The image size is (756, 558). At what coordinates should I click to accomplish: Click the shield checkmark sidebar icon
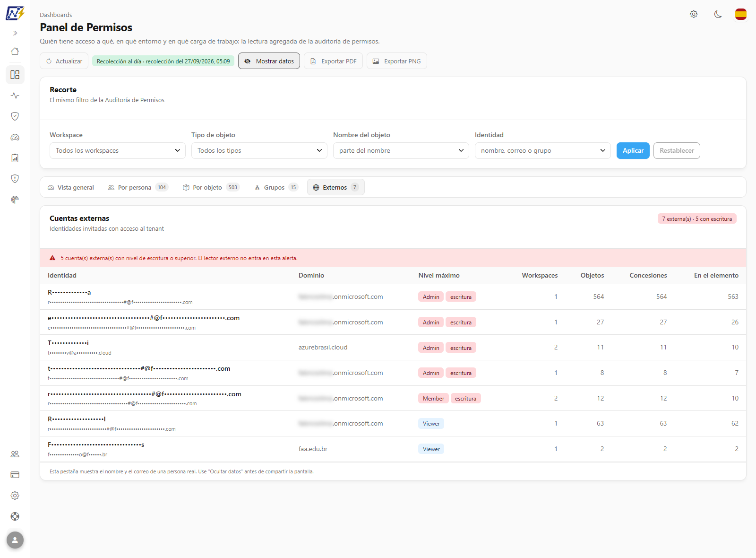click(15, 116)
